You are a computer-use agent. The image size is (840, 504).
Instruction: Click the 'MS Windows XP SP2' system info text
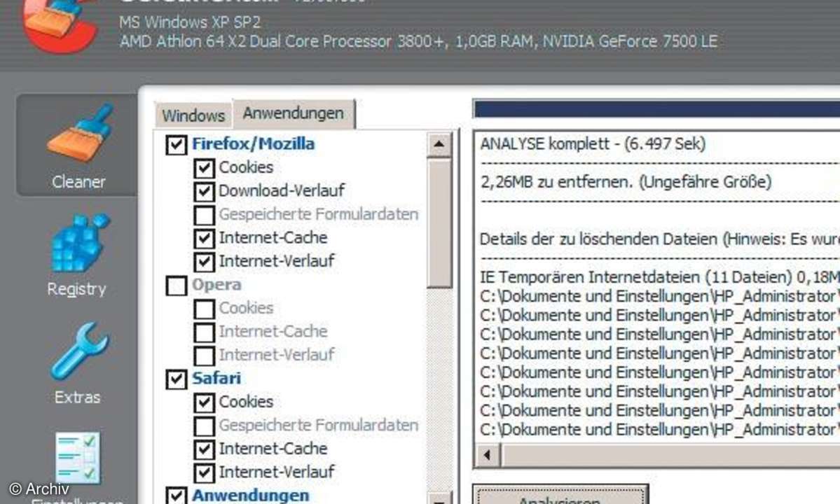[190, 22]
